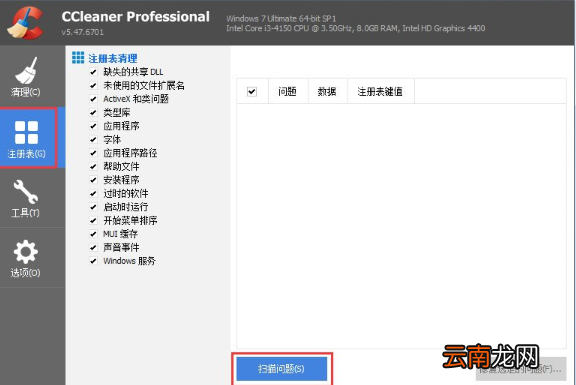Toggle Windows 服务 checkbox
The width and height of the screenshot is (576, 385).
(93, 261)
